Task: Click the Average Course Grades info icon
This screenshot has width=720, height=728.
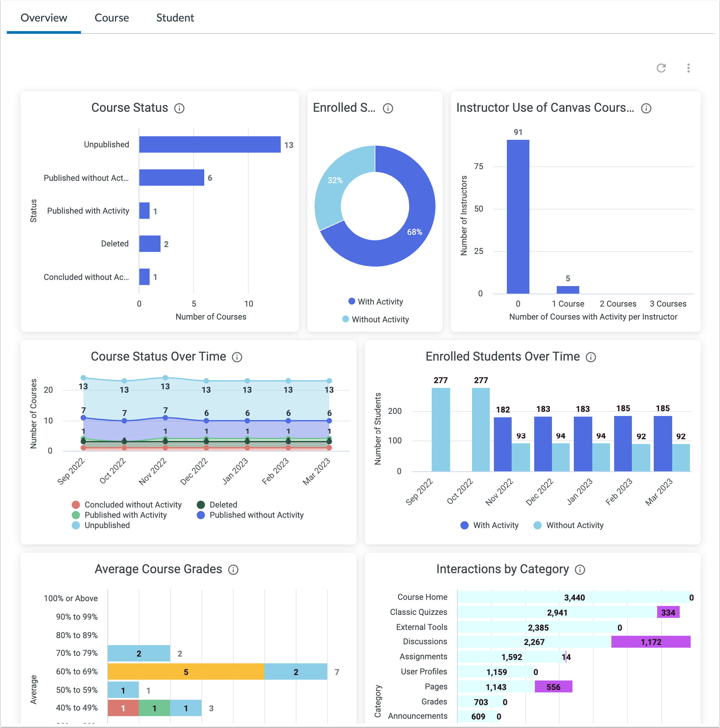Action: (x=234, y=569)
